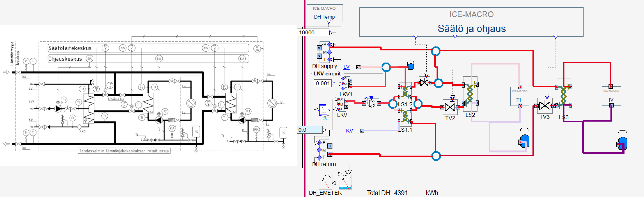644x197 pixels.
Task: Click junction node on the top supply pipe
Action: click(x=436, y=51)
